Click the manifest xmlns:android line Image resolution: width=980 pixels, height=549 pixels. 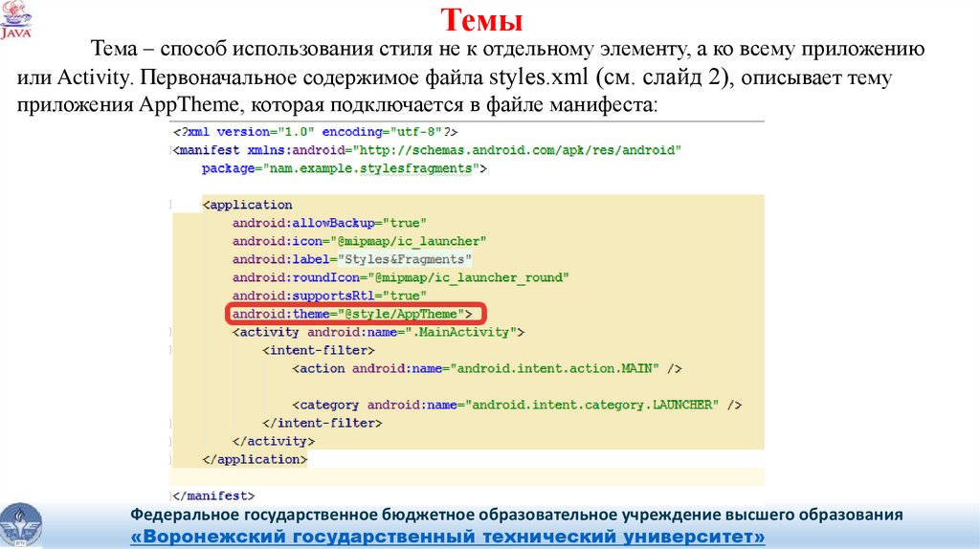pyautogui.click(x=427, y=150)
